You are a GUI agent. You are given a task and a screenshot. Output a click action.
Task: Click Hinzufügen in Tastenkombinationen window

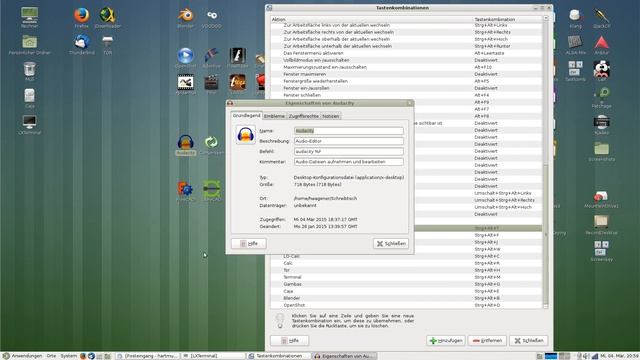[x=446, y=340]
